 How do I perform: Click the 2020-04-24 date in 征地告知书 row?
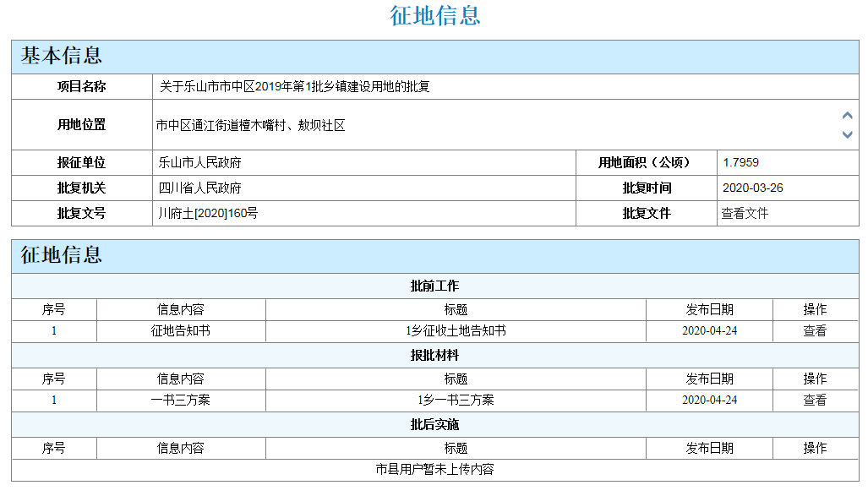click(x=710, y=331)
